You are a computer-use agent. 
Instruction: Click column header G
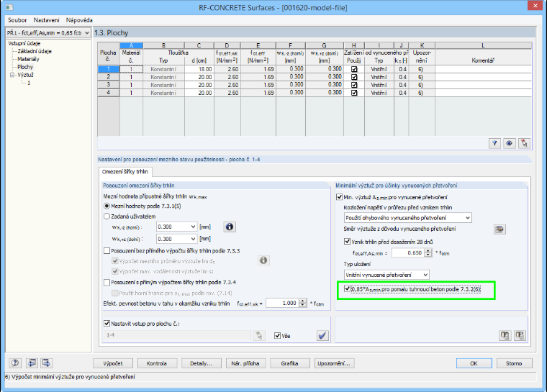[x=325, y=45]
